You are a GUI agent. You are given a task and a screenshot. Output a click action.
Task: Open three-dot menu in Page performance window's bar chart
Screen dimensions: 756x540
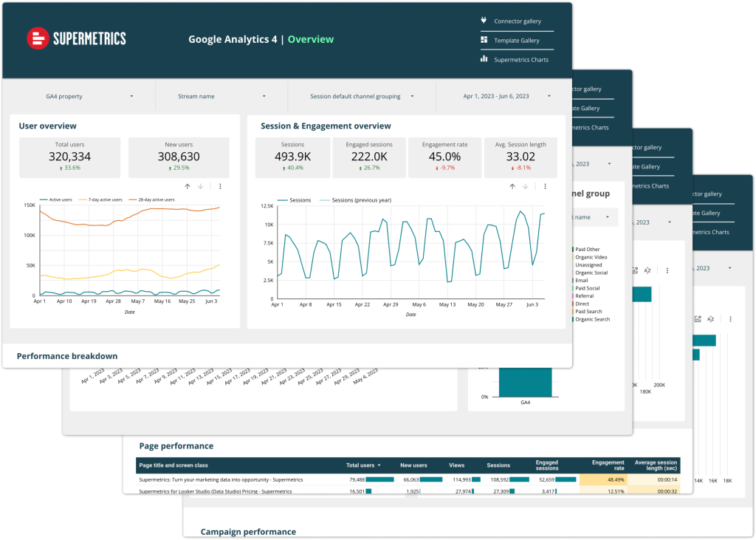(x=667, y=270)
